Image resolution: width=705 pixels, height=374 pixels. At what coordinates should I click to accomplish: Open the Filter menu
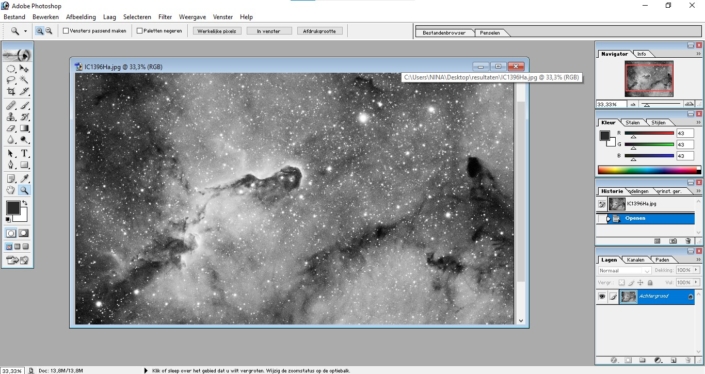(x=165, y=17)
